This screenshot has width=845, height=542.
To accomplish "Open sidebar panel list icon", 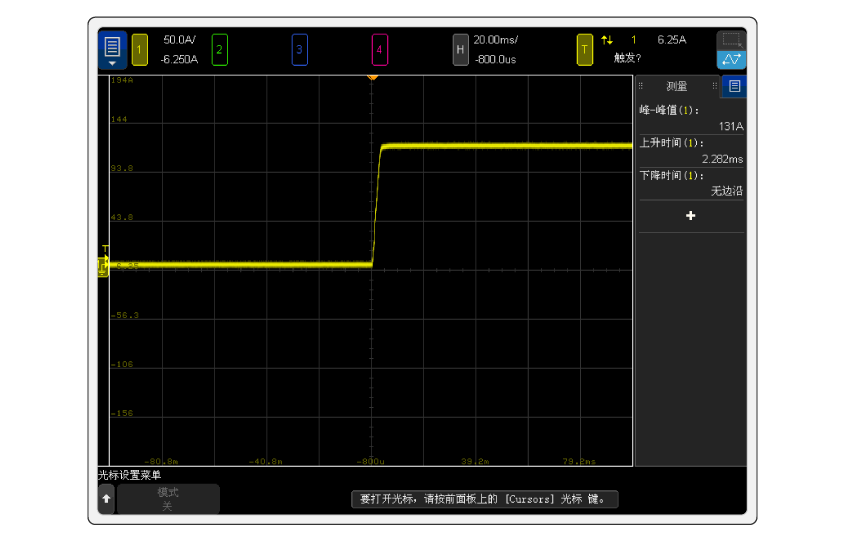I will click(x=734, y=87).
